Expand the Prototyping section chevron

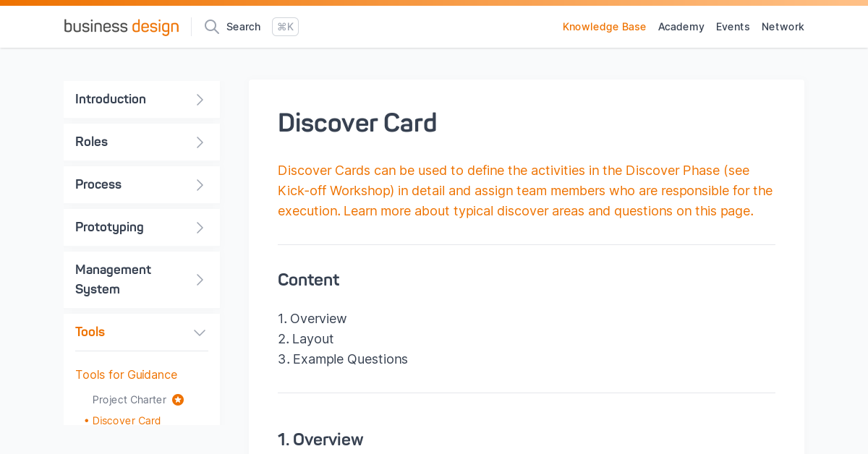click(200, 228)
